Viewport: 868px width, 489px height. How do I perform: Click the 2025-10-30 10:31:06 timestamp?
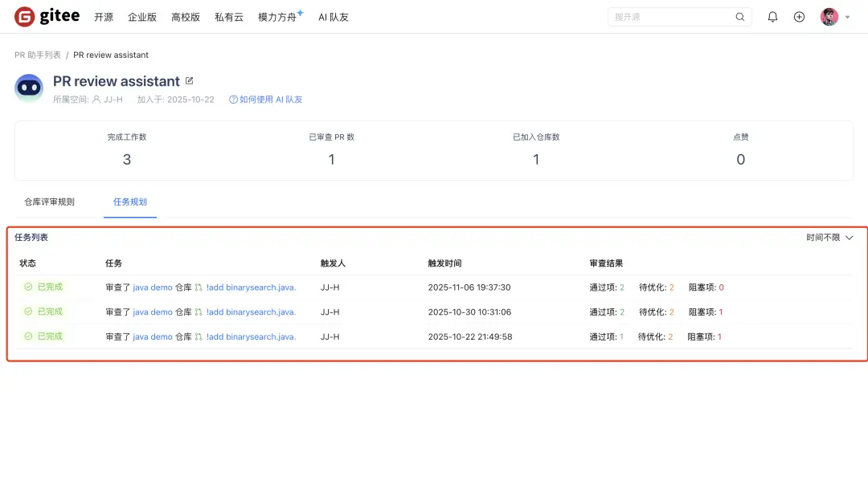point(469,312)
